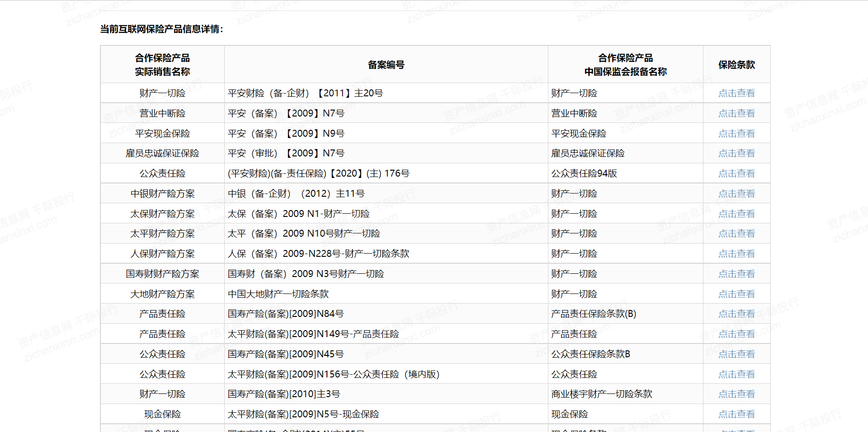
Task: Select 中银财产险方案 product name
Action: 162,194
